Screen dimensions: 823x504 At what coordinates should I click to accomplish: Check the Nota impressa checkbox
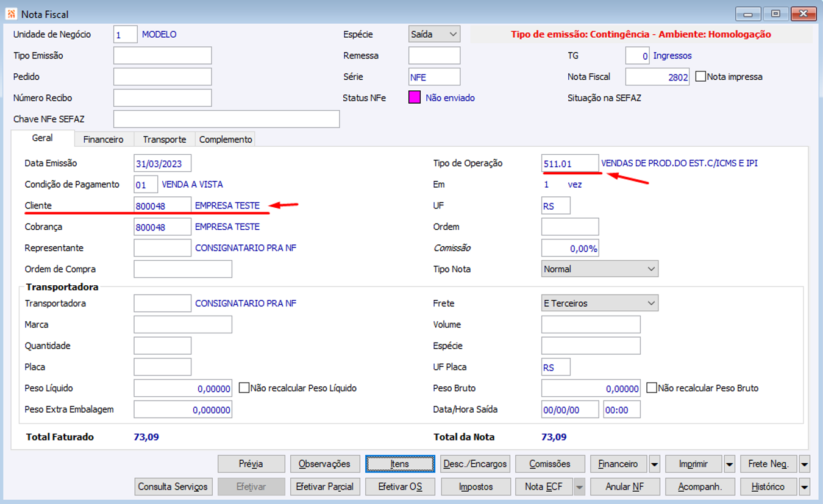(x=700, y=77)
